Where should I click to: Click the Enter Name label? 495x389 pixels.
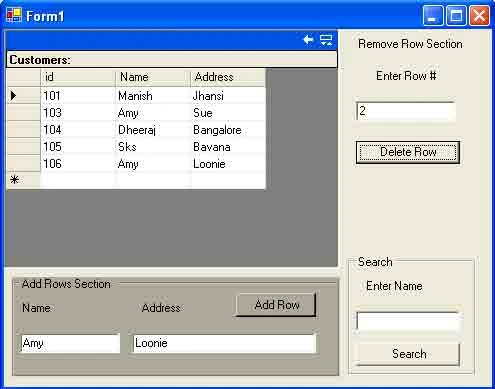(x=394, y=286)
